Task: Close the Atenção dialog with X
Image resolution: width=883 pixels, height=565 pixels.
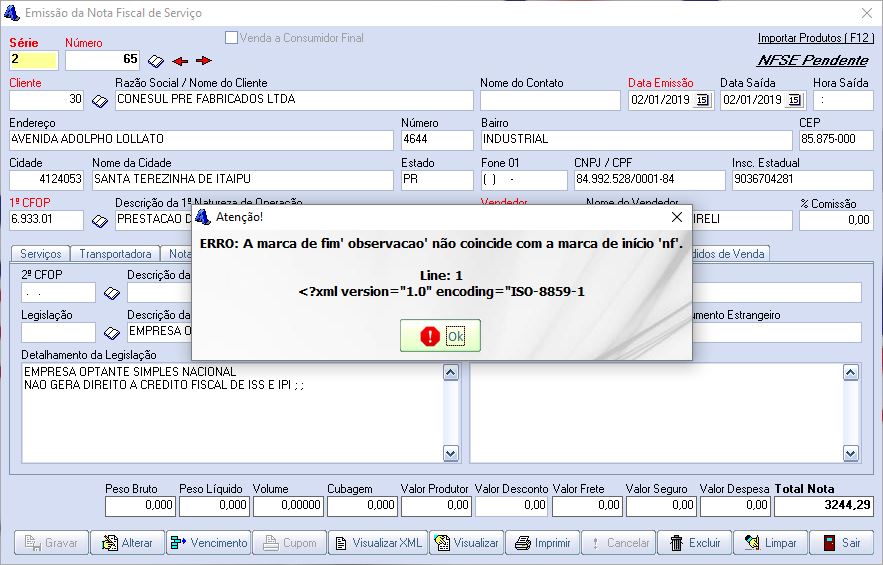Action: (x=676, y=216)
